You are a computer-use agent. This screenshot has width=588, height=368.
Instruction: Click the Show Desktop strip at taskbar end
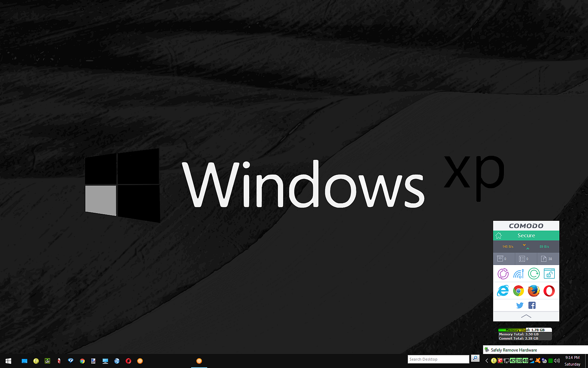point(587,361)
